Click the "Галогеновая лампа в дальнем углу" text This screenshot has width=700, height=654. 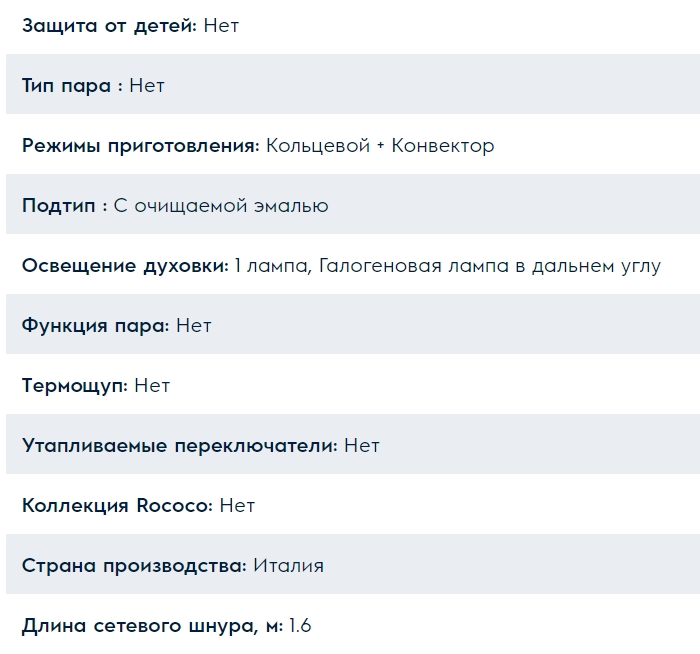(490, 266)
